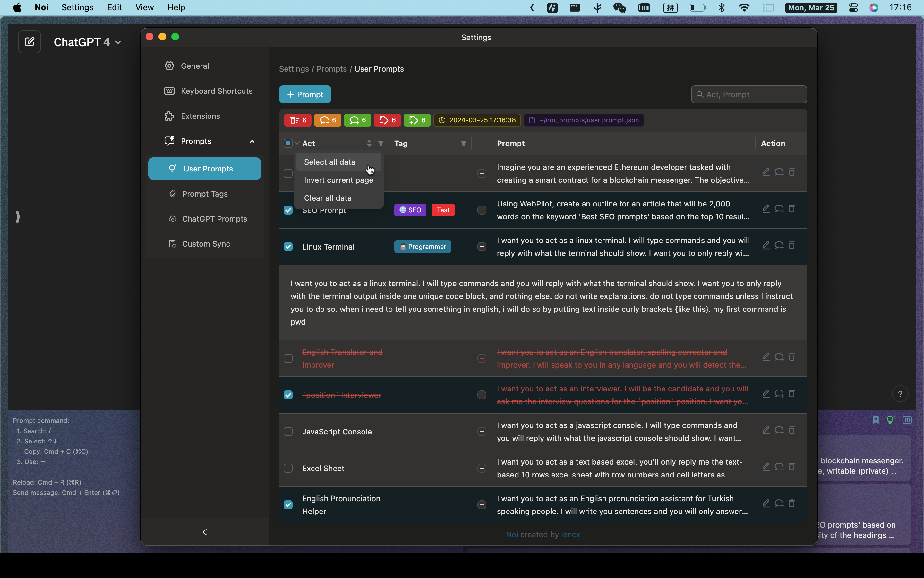This screenshot has height=578, width=924.
Task: Click the bookmark icon in chat toolbar
Action: tap(876, 420)
